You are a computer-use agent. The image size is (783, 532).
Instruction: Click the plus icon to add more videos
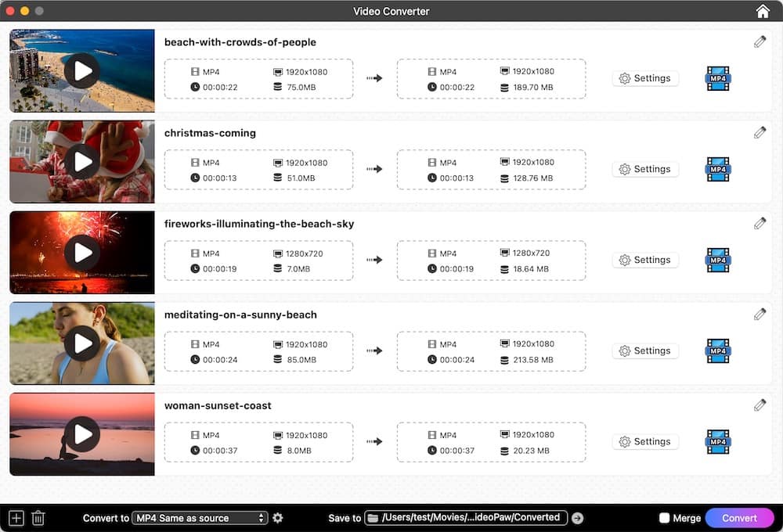tap(15, 517)
